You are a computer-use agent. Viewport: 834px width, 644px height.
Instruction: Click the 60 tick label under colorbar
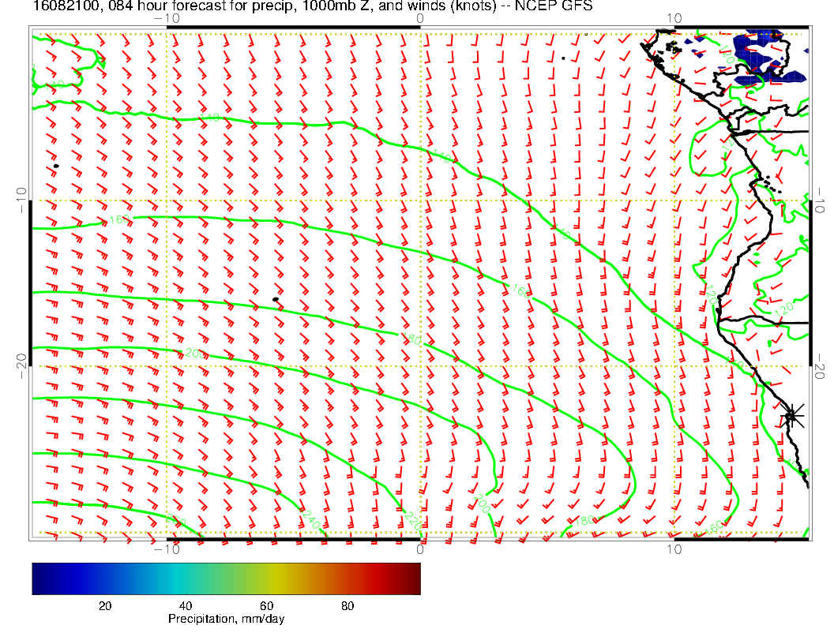point(266,605)
